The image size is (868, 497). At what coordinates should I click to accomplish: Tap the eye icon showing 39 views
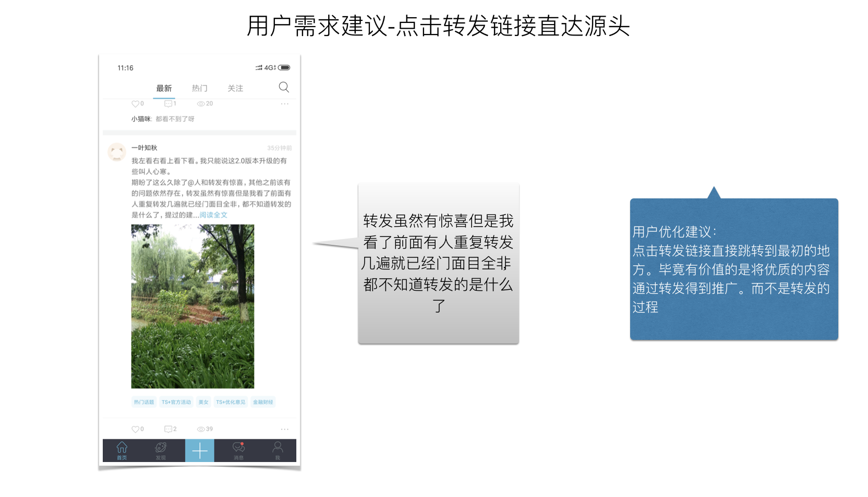pyautogui.click(x=201, y=429)
